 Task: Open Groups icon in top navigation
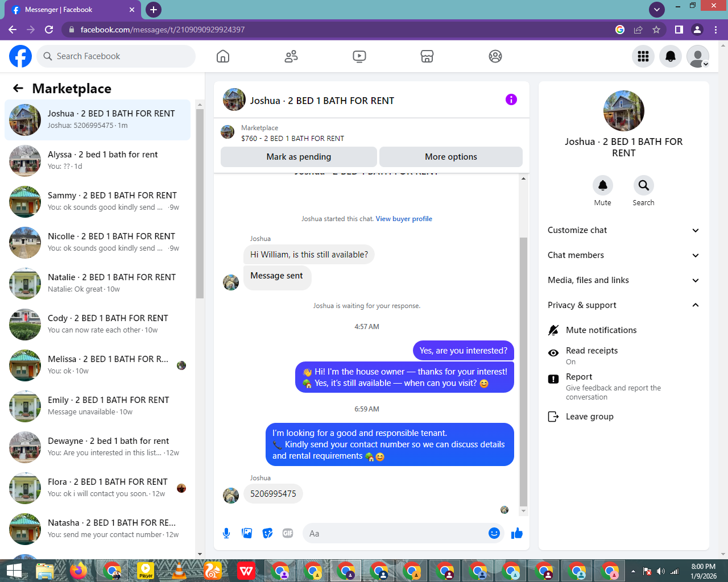495,56
